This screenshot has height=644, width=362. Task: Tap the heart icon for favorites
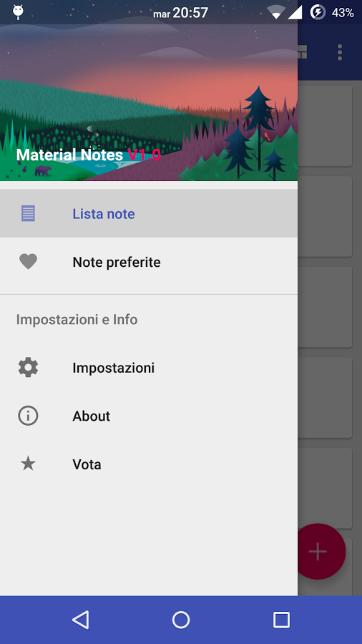tap(29, 262)
